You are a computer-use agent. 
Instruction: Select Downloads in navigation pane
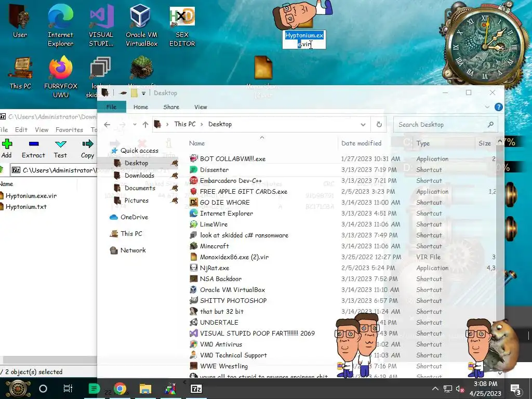pyautogui.click(x=139, y=176)
